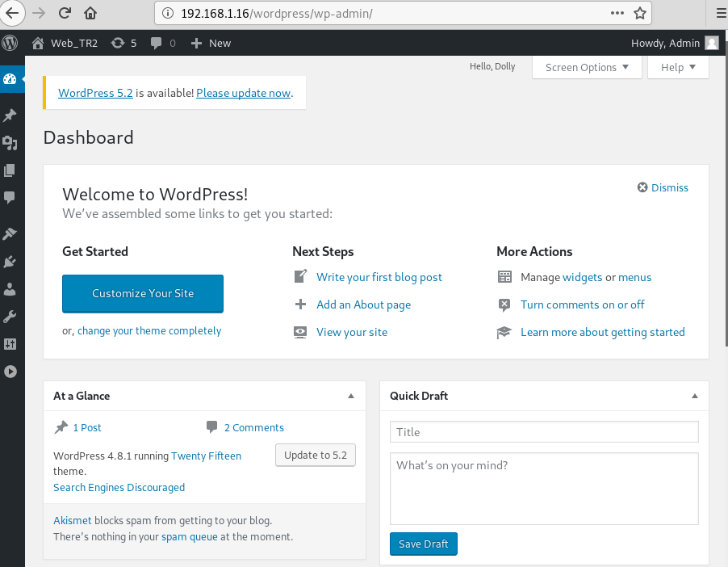
Task: Open Posts pin icon in the sidebar
Action: pos(10,115)
